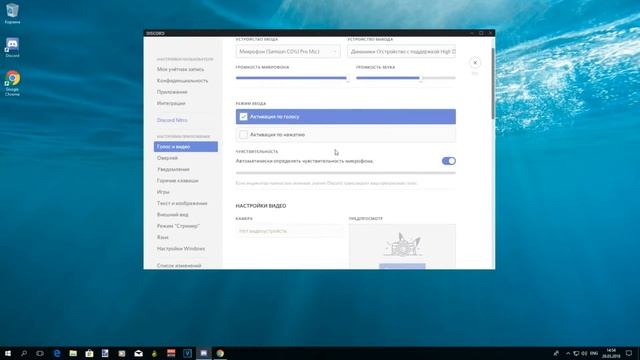Close Discord settings with the round X button
Screen dimensions: 640x360
coord(475,63)
